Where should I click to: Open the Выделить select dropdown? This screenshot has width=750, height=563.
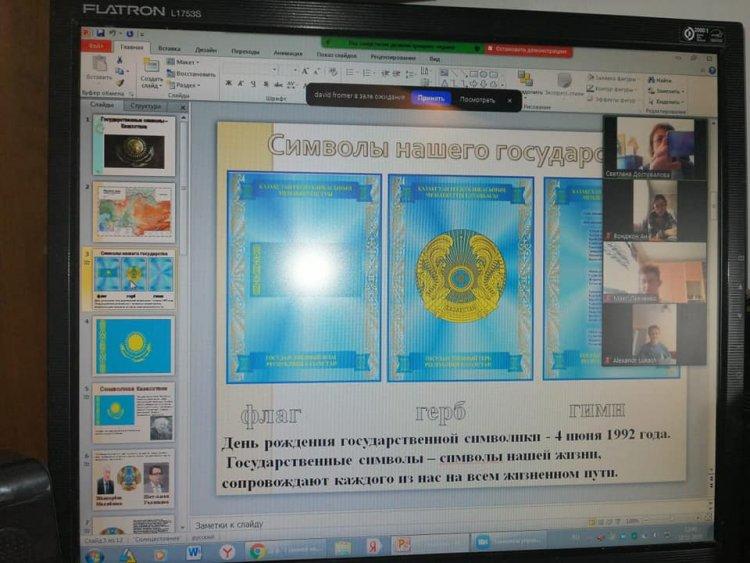tap(666, 101)
